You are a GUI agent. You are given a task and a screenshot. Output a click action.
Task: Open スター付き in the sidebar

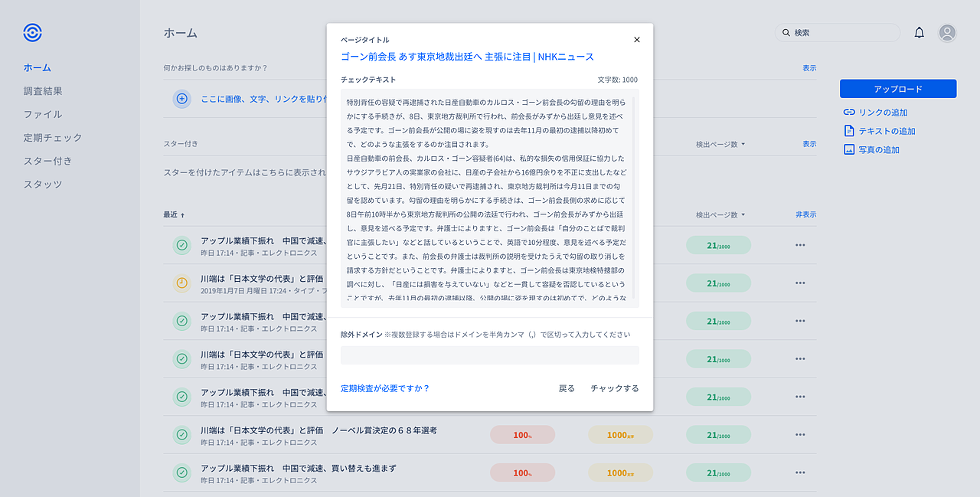47,161
